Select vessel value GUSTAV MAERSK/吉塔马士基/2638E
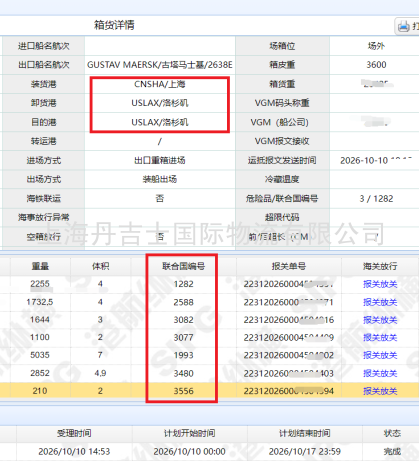Image resolution: width=419 pixels, height=472 pixels. (x=160, y=65)
